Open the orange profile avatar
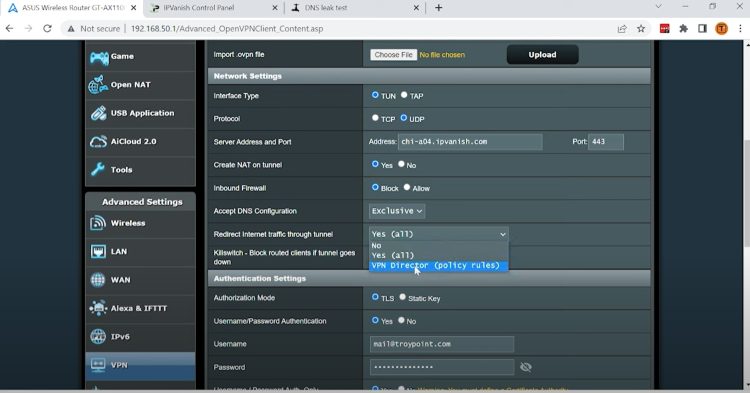This screenshot has height=393, width=750. coord(721,29)
